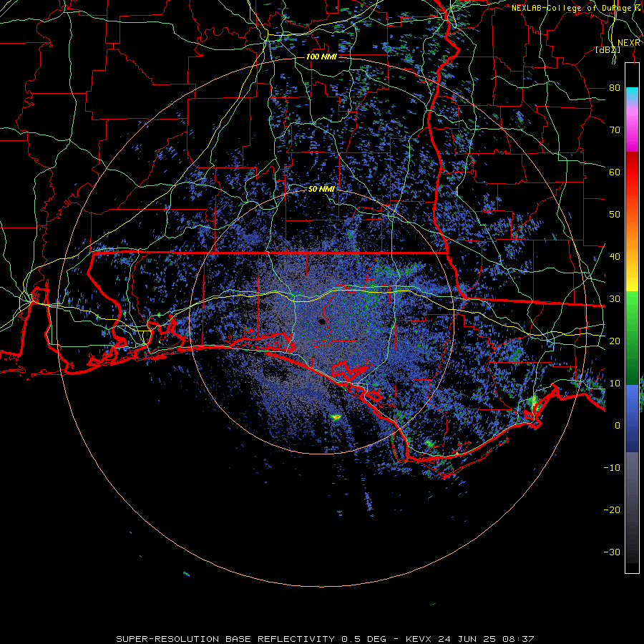Image resolution: width=644 pixels, height=644 pixels.
Task: Click the 100 NMI range ring label
Action: pos(321,57)
